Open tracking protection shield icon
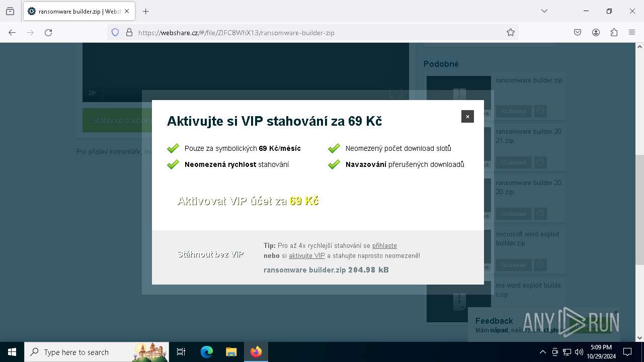 coord(115,32)
